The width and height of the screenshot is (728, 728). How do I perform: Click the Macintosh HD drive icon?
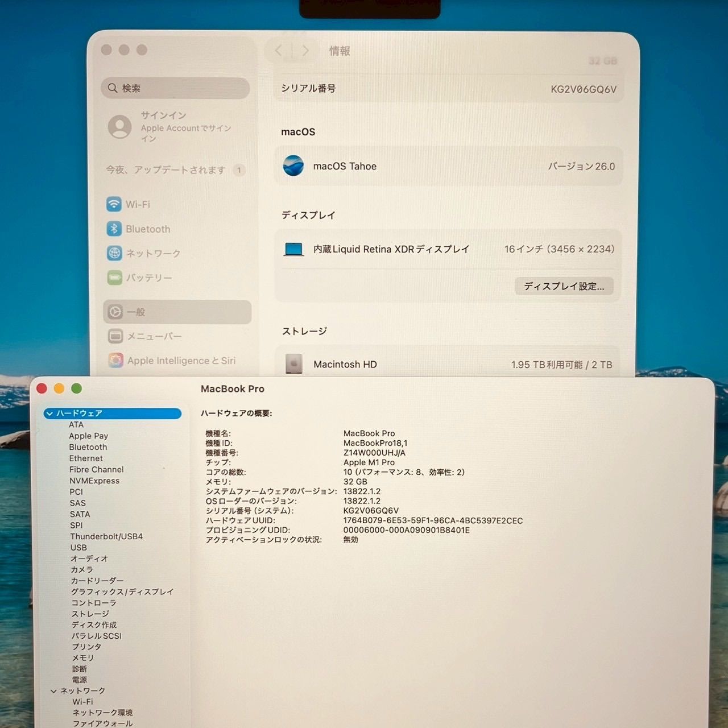pyautogui.click(x=294, y=364)
